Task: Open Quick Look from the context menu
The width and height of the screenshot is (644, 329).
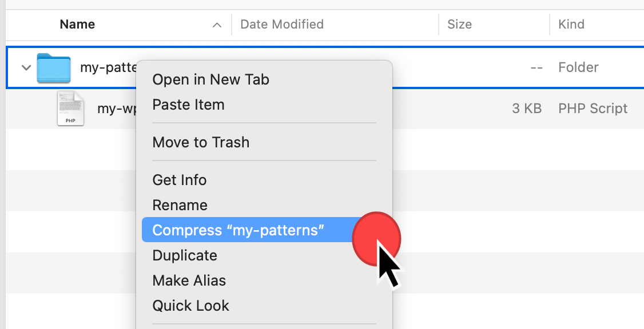Action: [x=190, y=306]
